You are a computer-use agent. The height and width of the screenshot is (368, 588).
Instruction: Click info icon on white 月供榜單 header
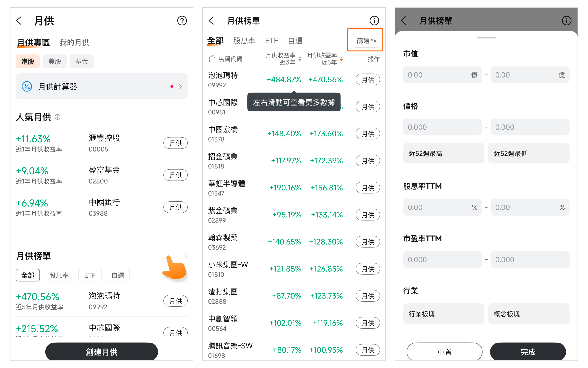click(374, 21)
